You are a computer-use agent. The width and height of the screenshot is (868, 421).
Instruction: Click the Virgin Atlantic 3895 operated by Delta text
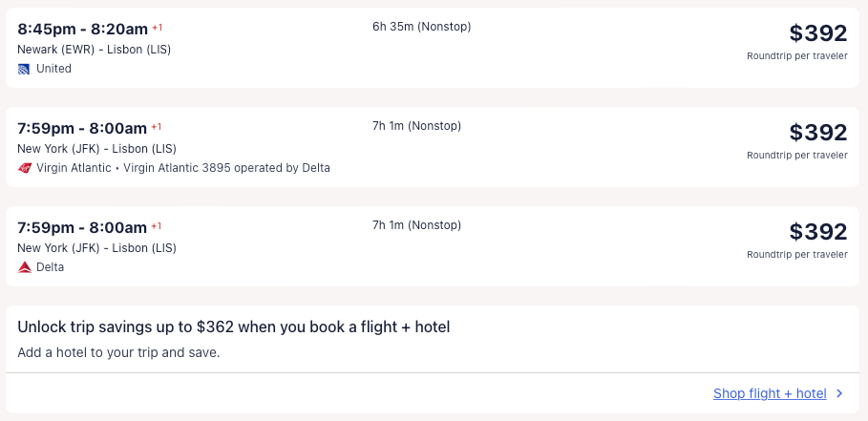[x=226, y=168]
